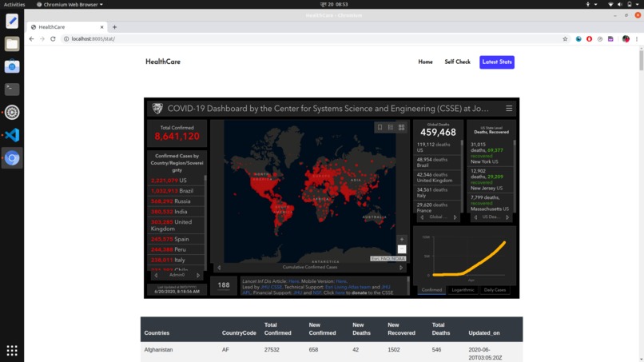The height and width of the screenshot is (362, 644).
Task: Select Russia in confirmed cases list
Action: pyautogui.click(x=177, y=201)
